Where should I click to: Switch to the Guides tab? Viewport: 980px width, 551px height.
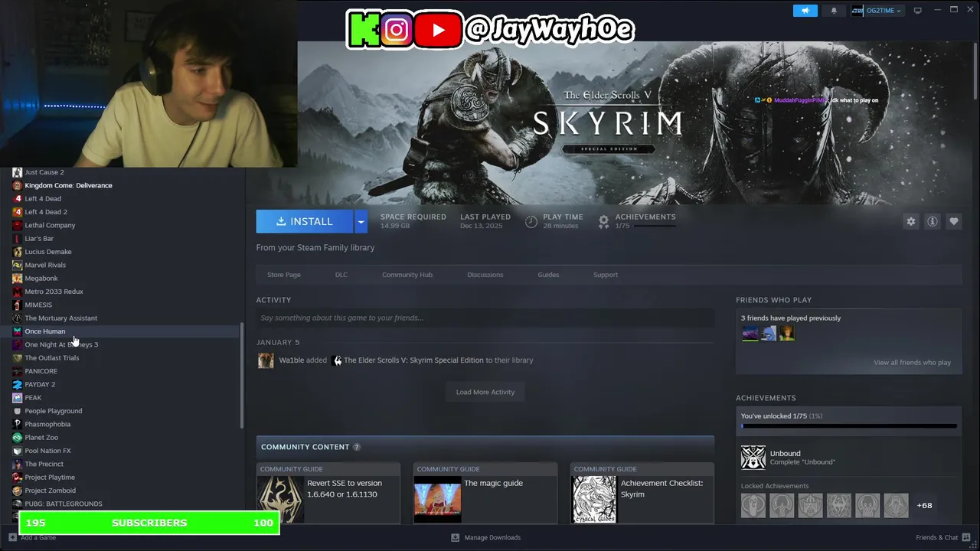548,275
